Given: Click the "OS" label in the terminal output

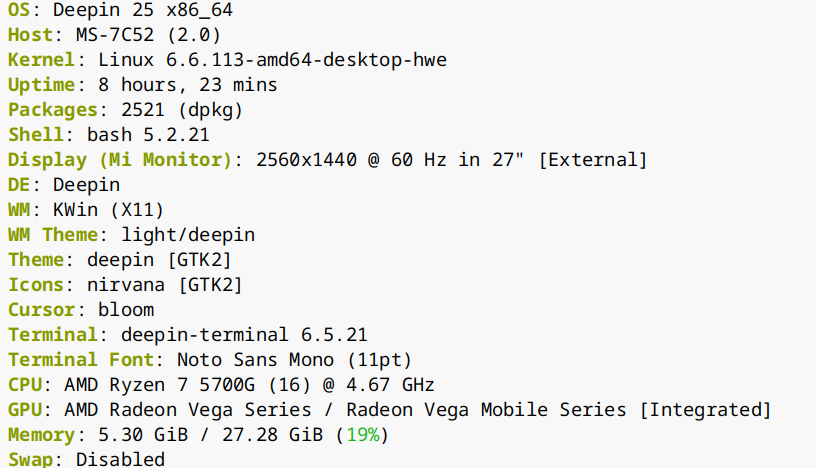Looking at the screenshot, I should (18, 10).
